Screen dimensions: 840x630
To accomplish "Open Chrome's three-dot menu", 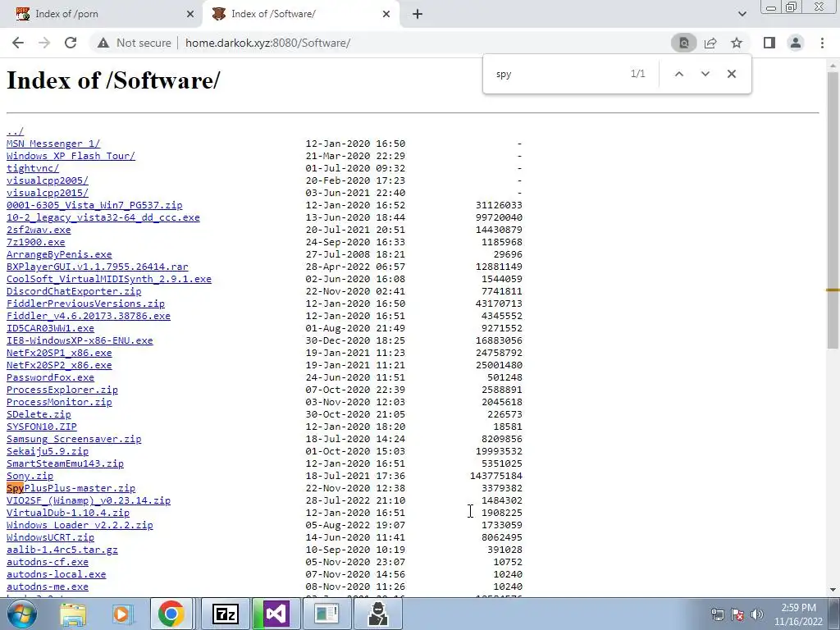I will coord(822,43).
